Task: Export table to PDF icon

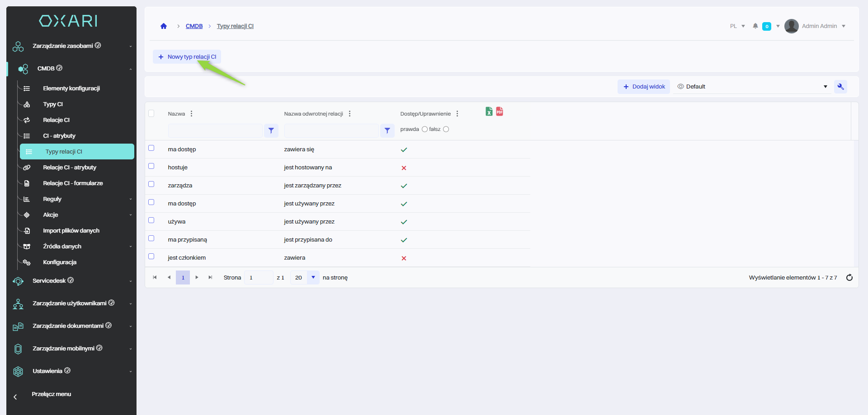Action: [x=500, y=112]
